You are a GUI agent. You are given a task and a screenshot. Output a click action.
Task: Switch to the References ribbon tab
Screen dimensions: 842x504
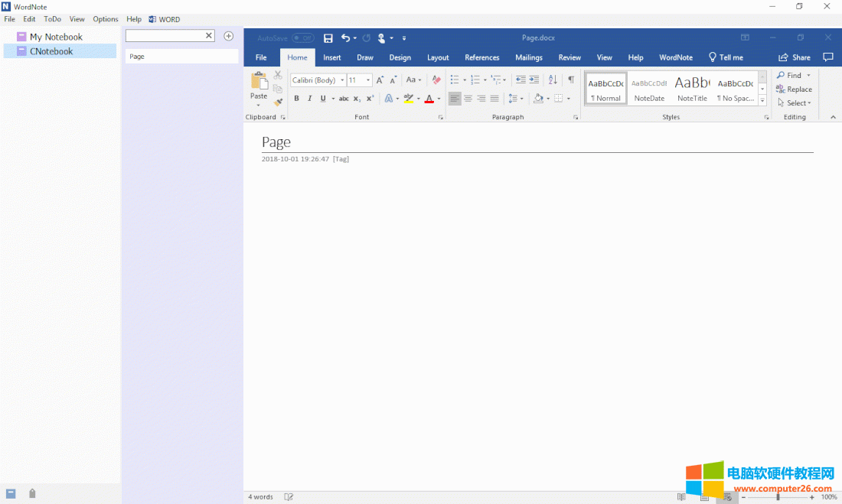point(482,57)
